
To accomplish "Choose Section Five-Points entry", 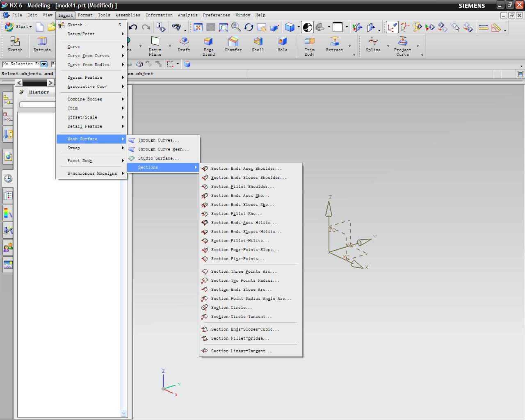I will point(251,259).
